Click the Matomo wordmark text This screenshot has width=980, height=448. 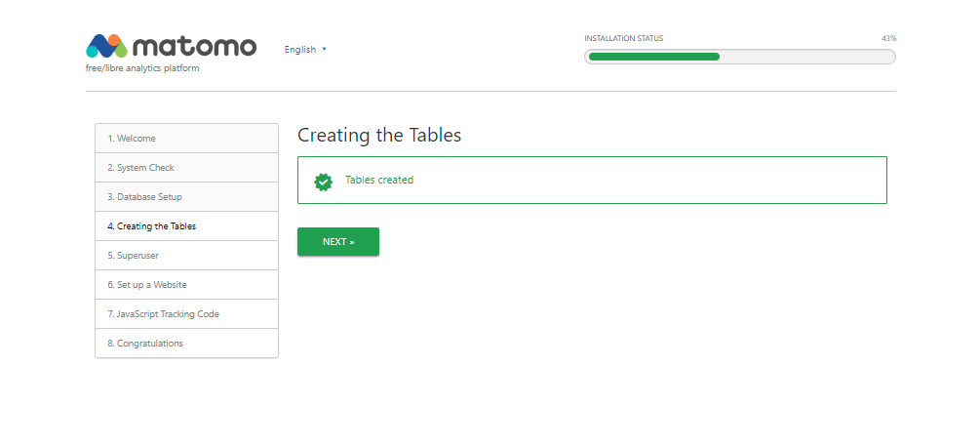coord(193,46)
